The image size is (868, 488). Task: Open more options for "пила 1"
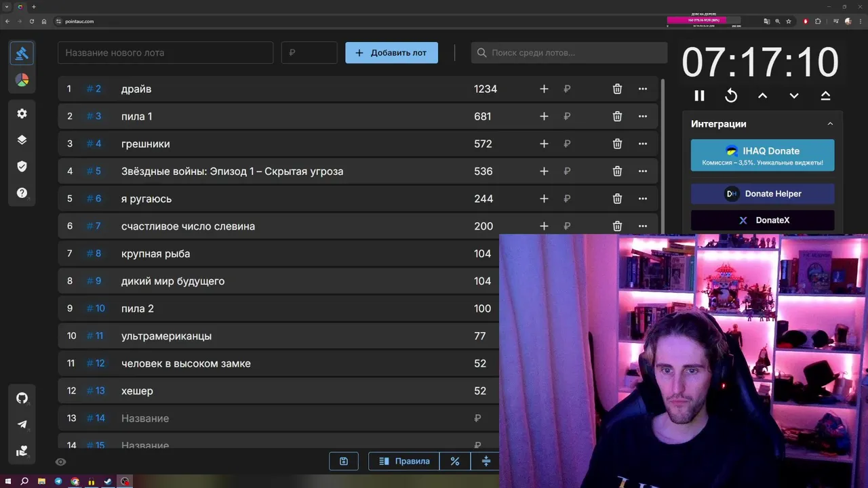[x=643, y=117]
